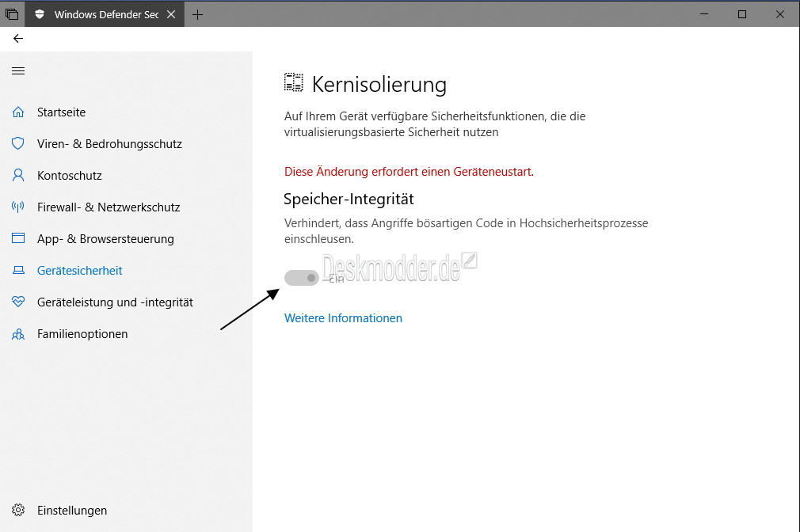Click the Gerätesicherheit laptop icon
This screenshot has height=532, width=800.
click(18, 270)
